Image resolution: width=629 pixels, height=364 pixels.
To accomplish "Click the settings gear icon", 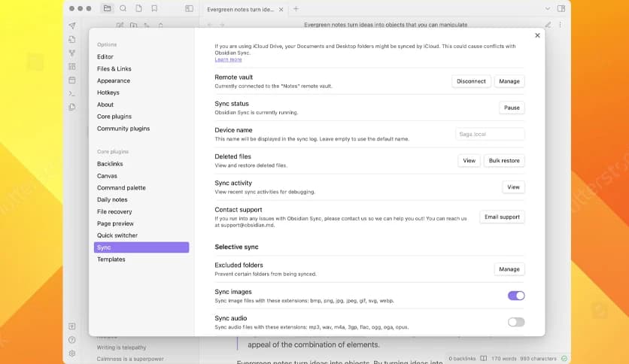I will 71,353.
